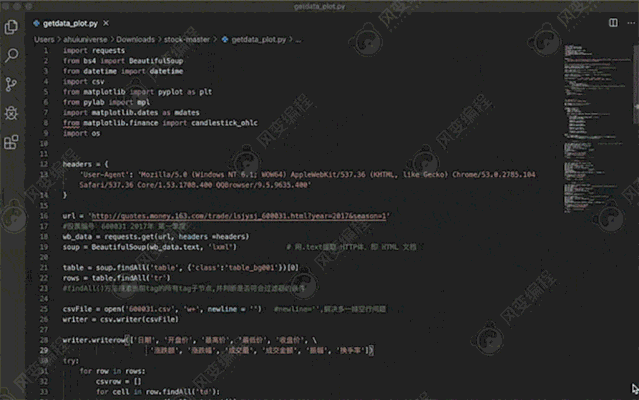The image size is (639, 400).
Task: Open the quotes.money.163.com URL link
Action: [238, 216]
